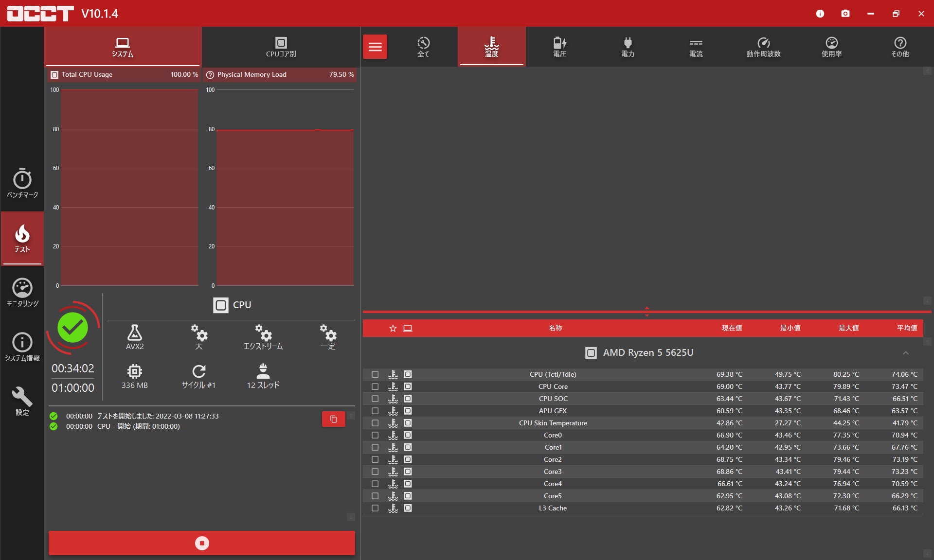
Task: Check the APU GFX checkbox
Action: tap(375, 411)
